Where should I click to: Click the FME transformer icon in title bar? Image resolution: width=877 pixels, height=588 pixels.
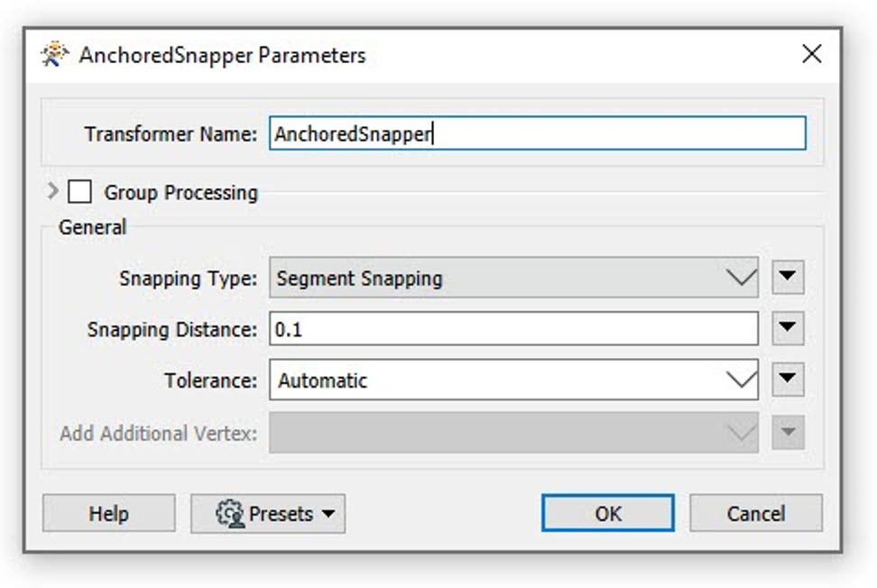tap(54, 54)
